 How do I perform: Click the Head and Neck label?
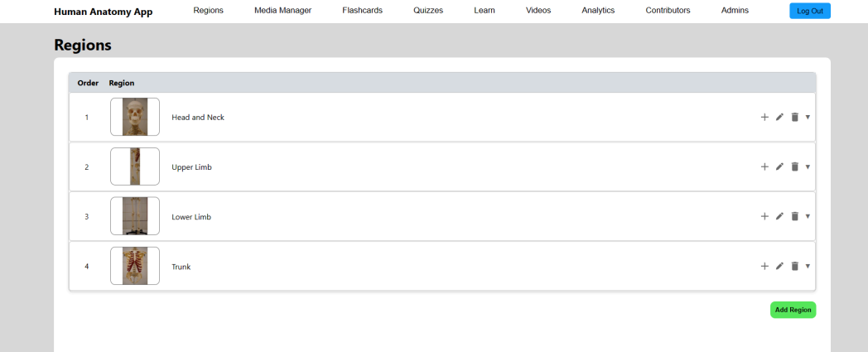pos(198,118)
